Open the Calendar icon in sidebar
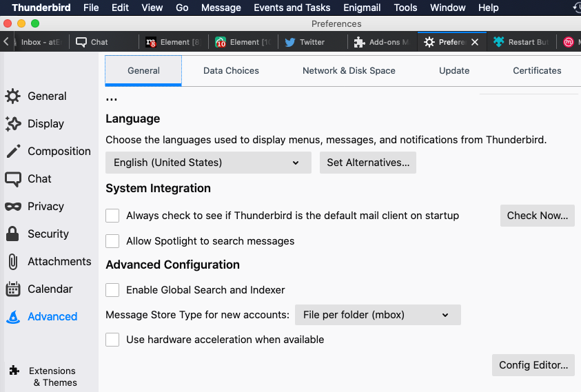 13,289
